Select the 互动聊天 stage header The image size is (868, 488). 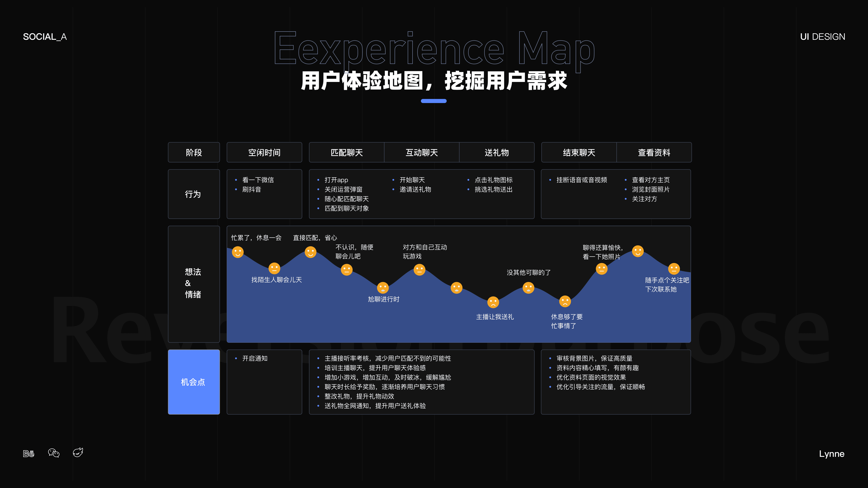click(421, 152)
